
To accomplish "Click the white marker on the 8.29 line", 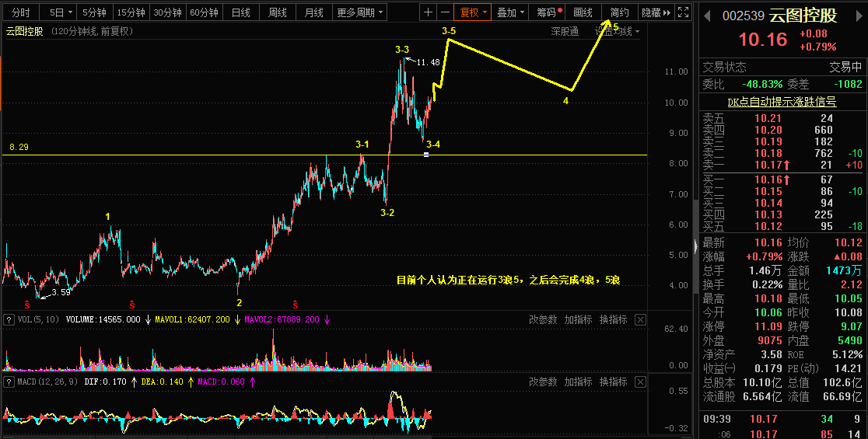I will 426,155.
